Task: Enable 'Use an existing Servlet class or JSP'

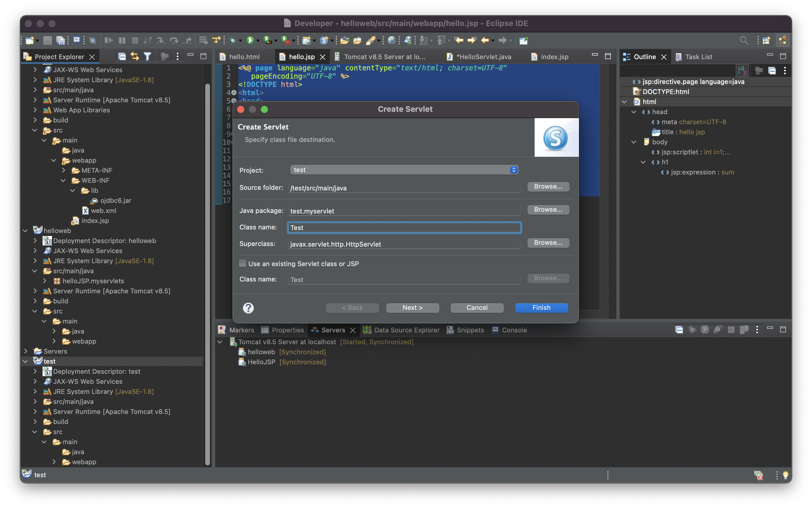Action: click(x=242, y=263)
